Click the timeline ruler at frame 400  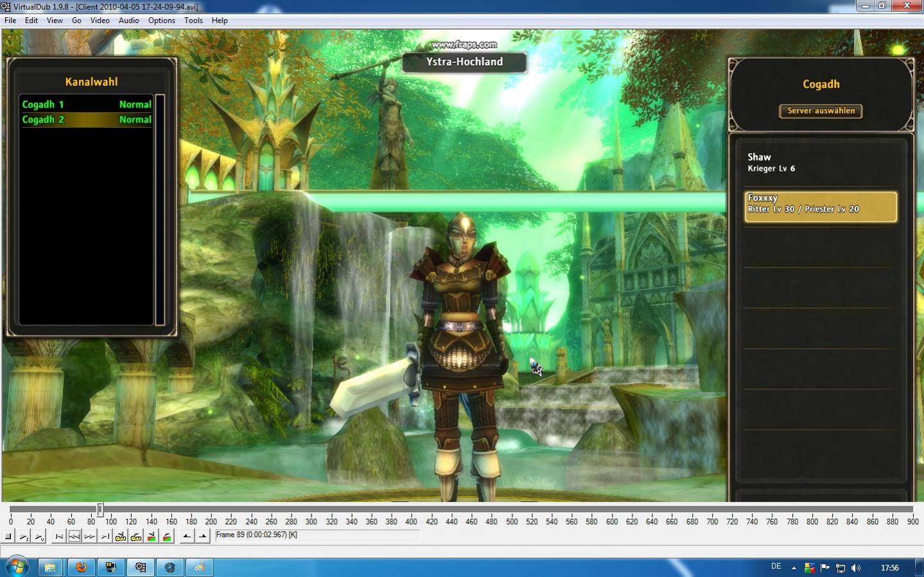(412, 522)
